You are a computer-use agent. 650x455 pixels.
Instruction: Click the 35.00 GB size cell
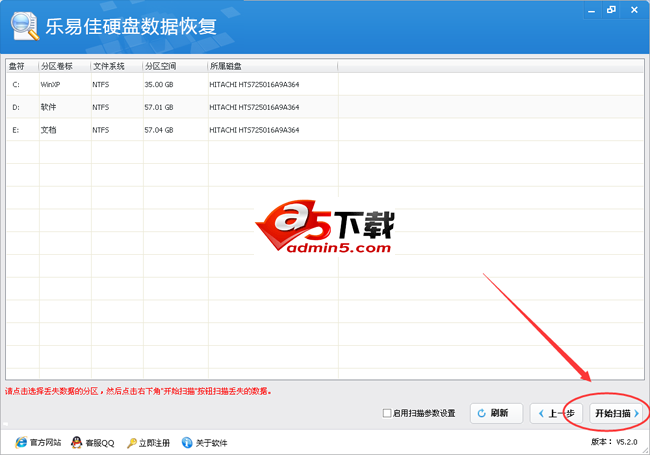[x=159, y=85]
